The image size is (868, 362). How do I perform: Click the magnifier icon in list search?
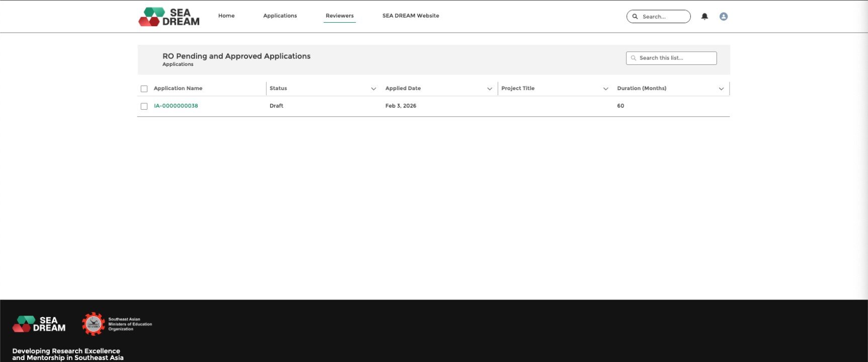[634, 58]
